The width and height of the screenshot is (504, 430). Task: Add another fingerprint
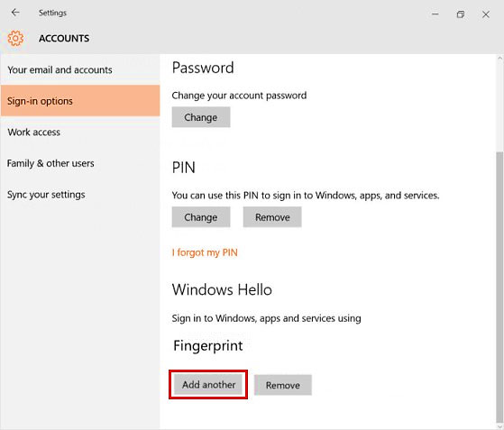(208, 384)
